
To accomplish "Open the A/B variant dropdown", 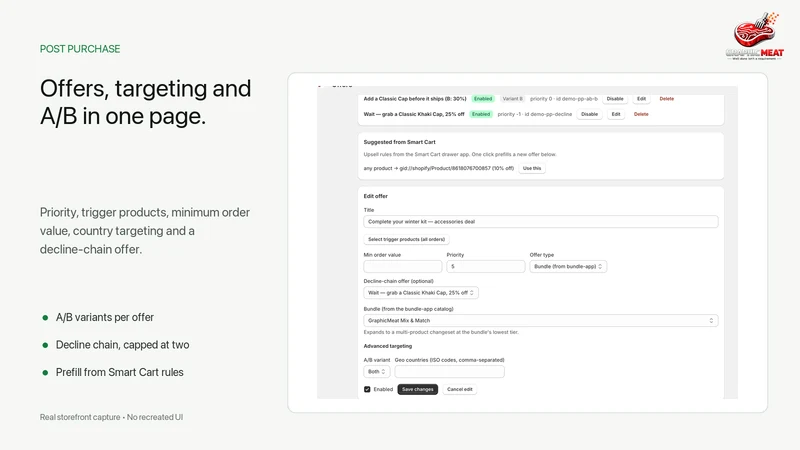I will (377, 371).
